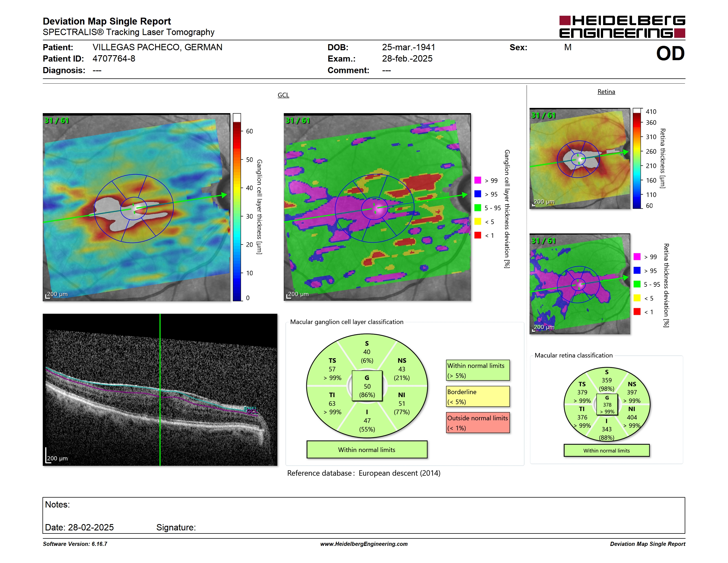Click retina global G value 378
Screen dimensions: 728x563
(607, 405)
